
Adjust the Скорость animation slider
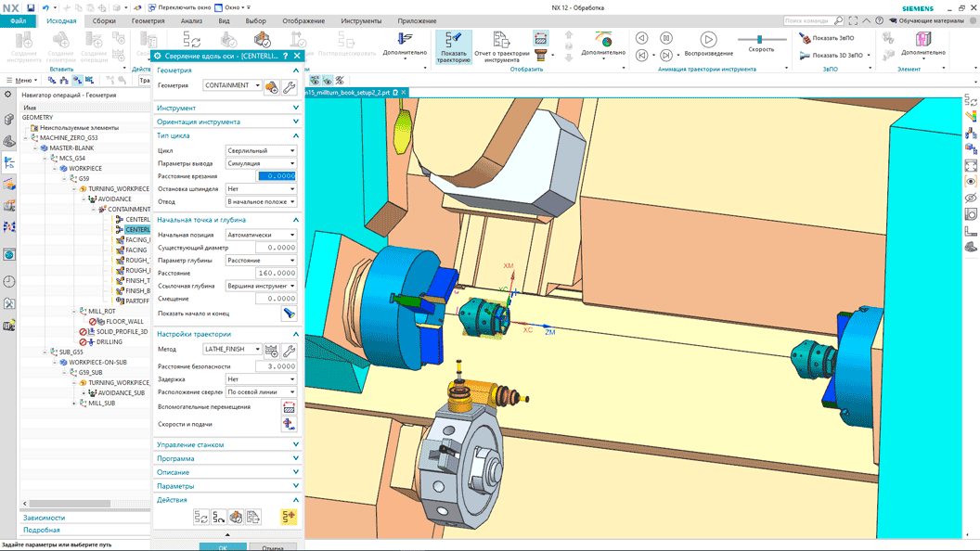[x=760, y=39]
